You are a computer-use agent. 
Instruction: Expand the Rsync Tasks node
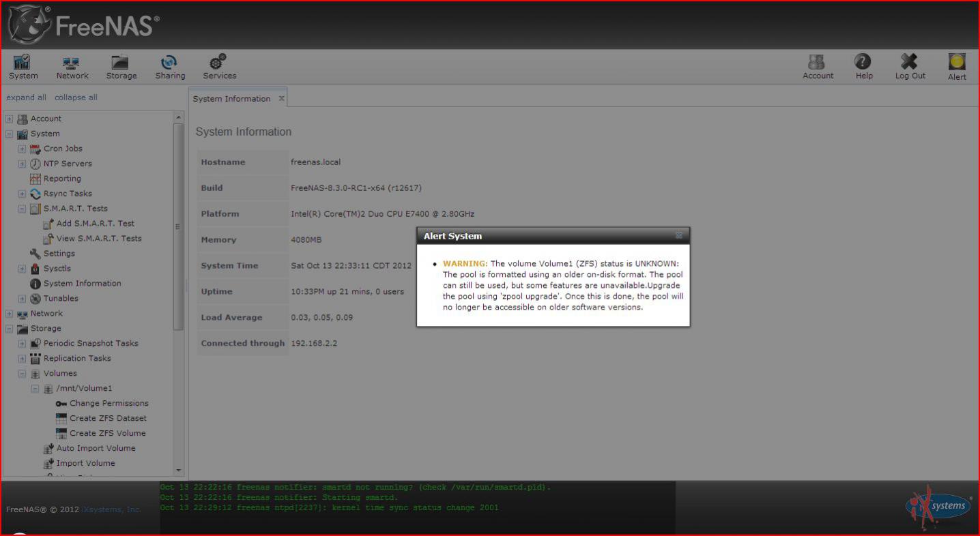[x=22, y=194]
